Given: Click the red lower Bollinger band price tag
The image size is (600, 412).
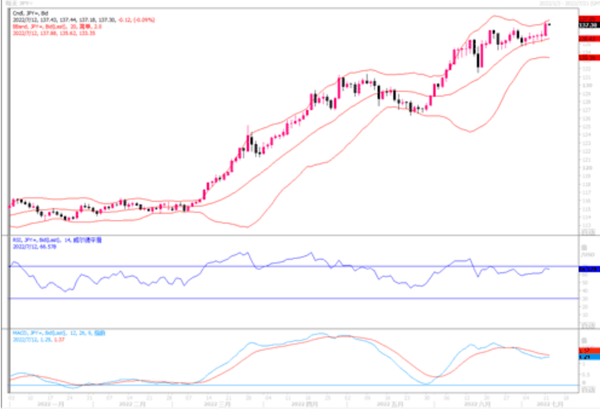Looking at the screenshot, I should click(x=589, y=58).
